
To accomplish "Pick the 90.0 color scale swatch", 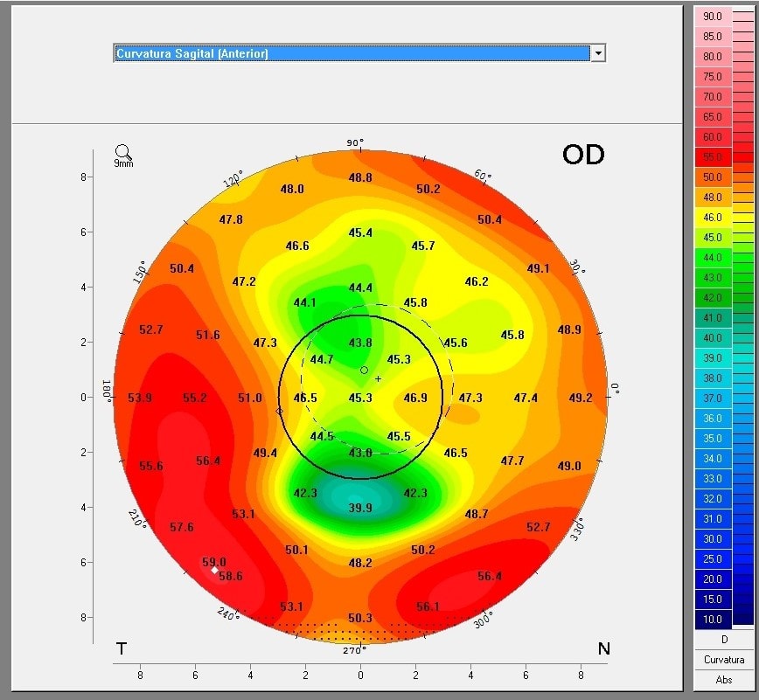I will [713, 17].
